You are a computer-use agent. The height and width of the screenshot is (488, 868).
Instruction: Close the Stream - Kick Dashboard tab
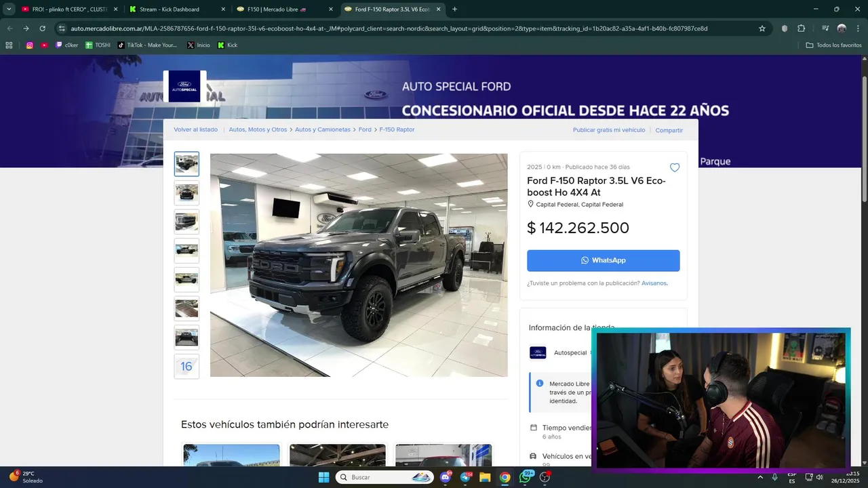point(223,9)
